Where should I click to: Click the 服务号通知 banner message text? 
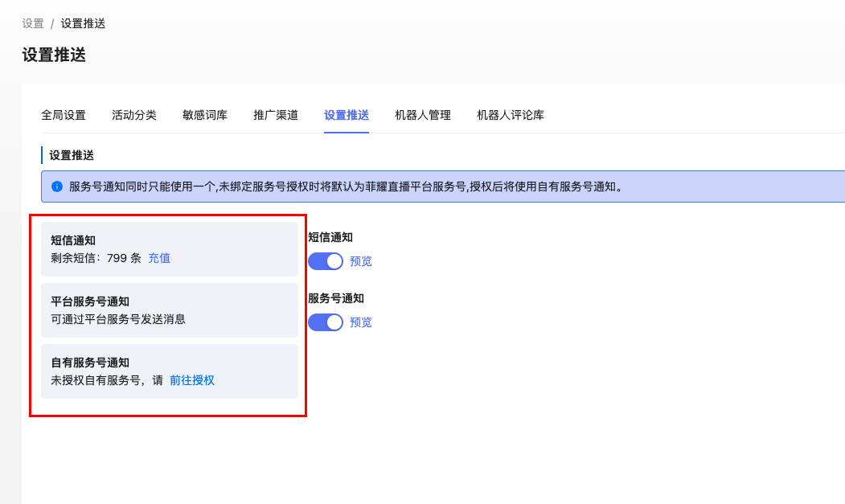pyautogui.click(x=346, y=186)
